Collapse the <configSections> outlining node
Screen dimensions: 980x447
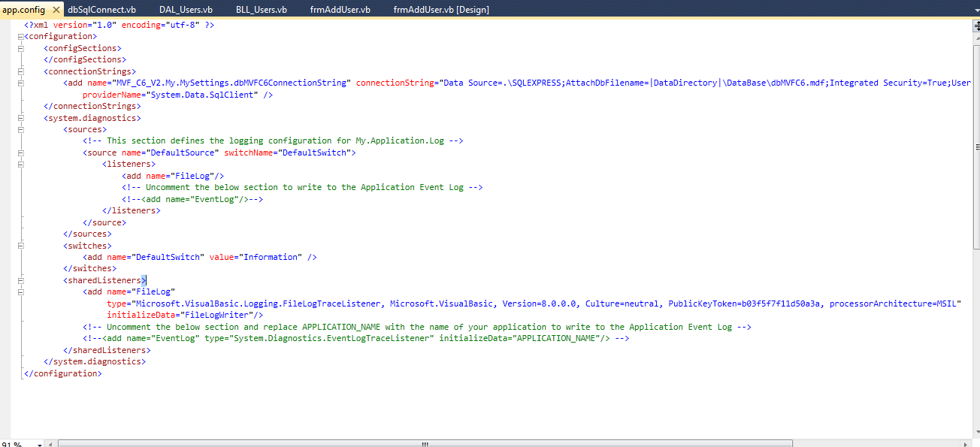(x=21, y=48)
